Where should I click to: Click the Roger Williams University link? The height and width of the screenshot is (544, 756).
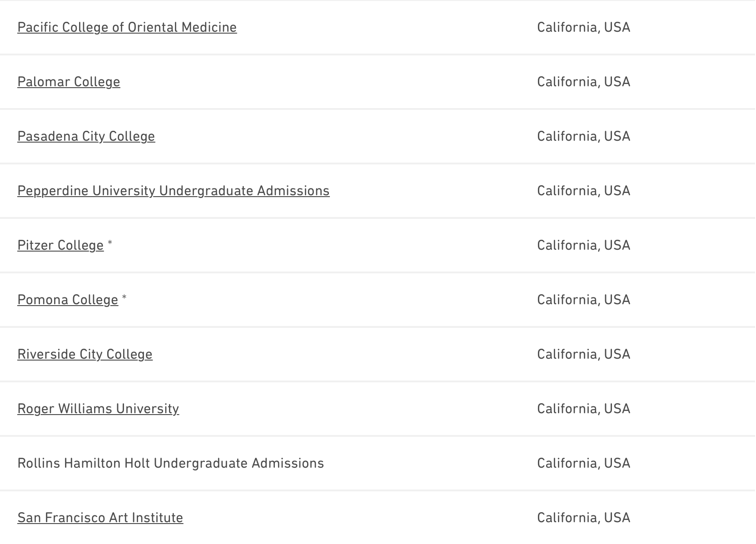[98, 409]
